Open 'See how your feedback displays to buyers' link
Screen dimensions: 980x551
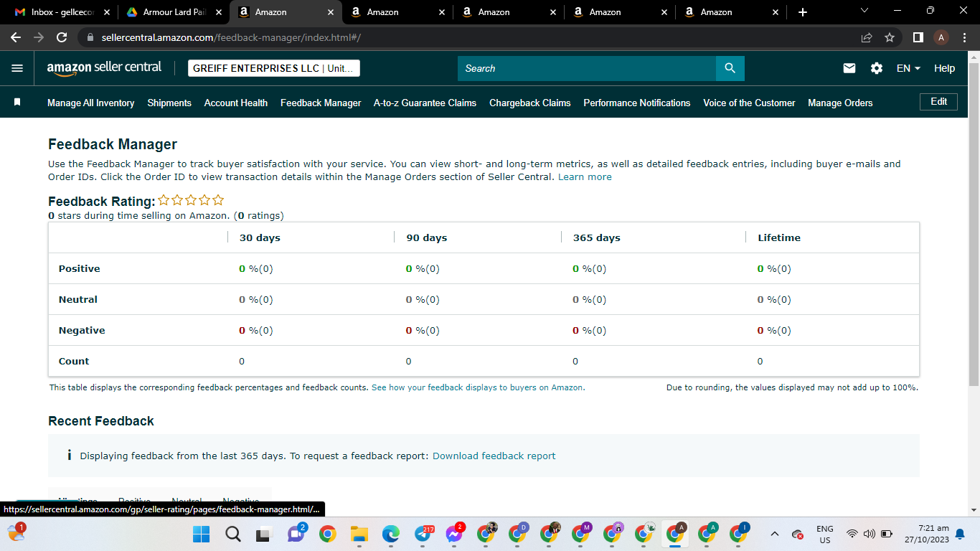point(478,387)
